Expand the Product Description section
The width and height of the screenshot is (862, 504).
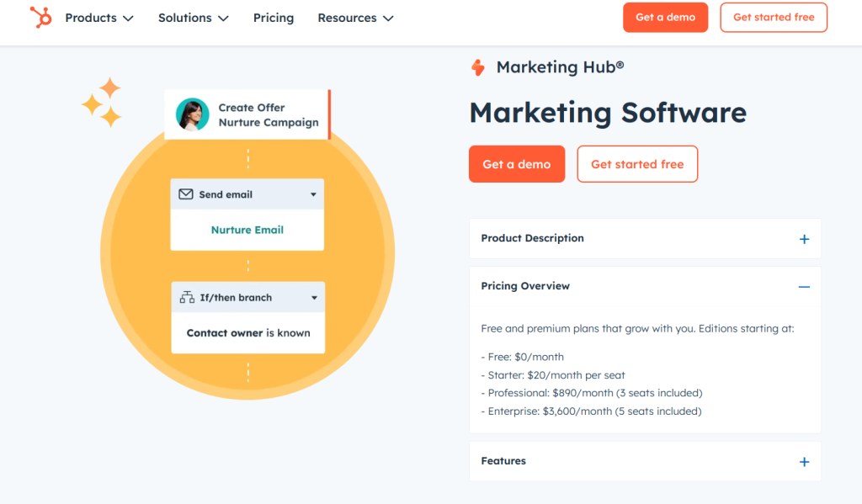pos(645,238)
